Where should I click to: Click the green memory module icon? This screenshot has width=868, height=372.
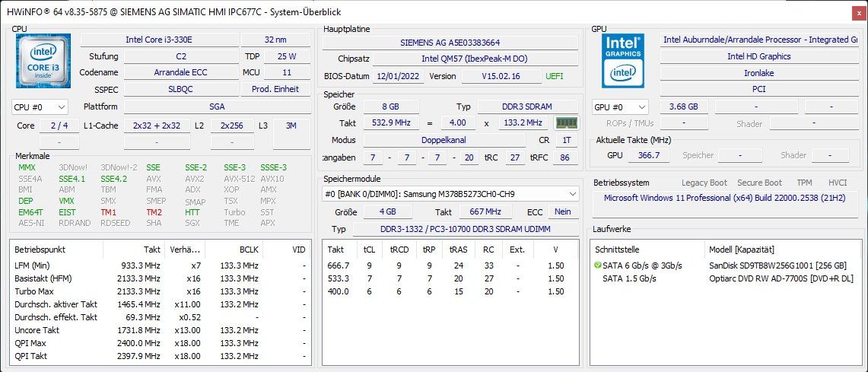tap(566, 123)
